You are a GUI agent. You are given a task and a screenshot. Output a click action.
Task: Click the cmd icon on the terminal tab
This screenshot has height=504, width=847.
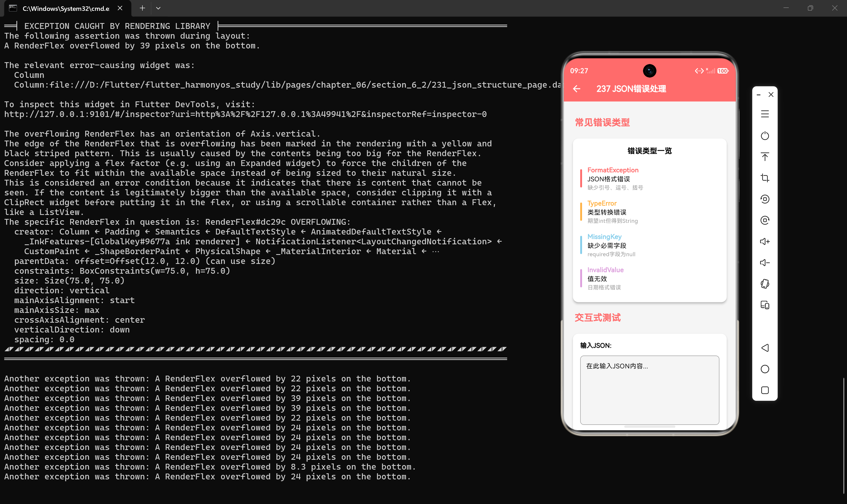13,8
